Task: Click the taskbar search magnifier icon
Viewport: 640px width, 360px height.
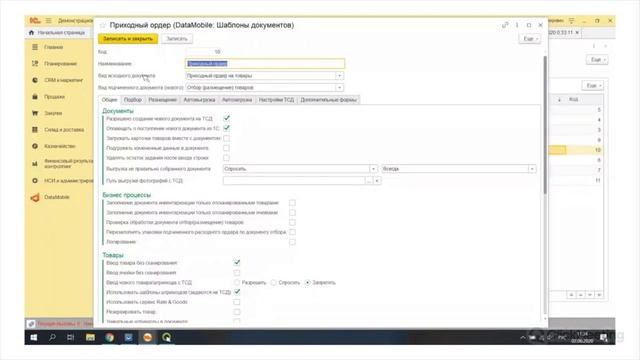Action: click(x=52, y=337)
